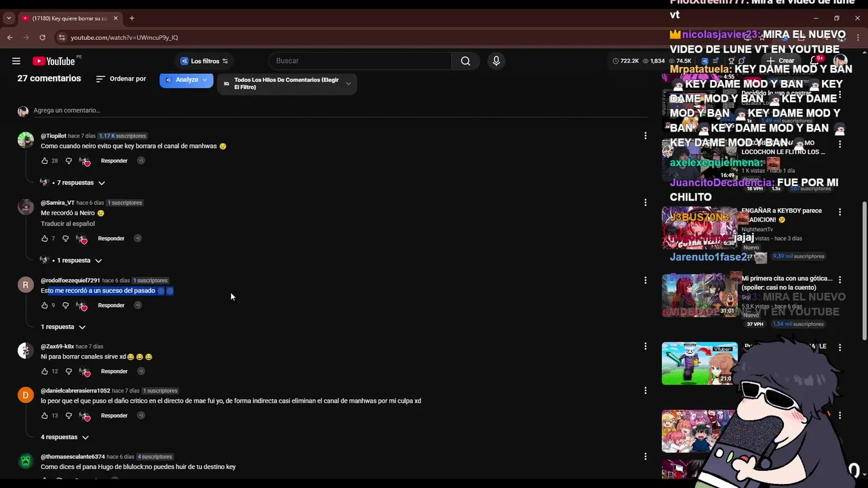Like the @Tiopilot comment
Image resolution: width=868 pixels, height=488 pixels.
(x=45, y=161)
